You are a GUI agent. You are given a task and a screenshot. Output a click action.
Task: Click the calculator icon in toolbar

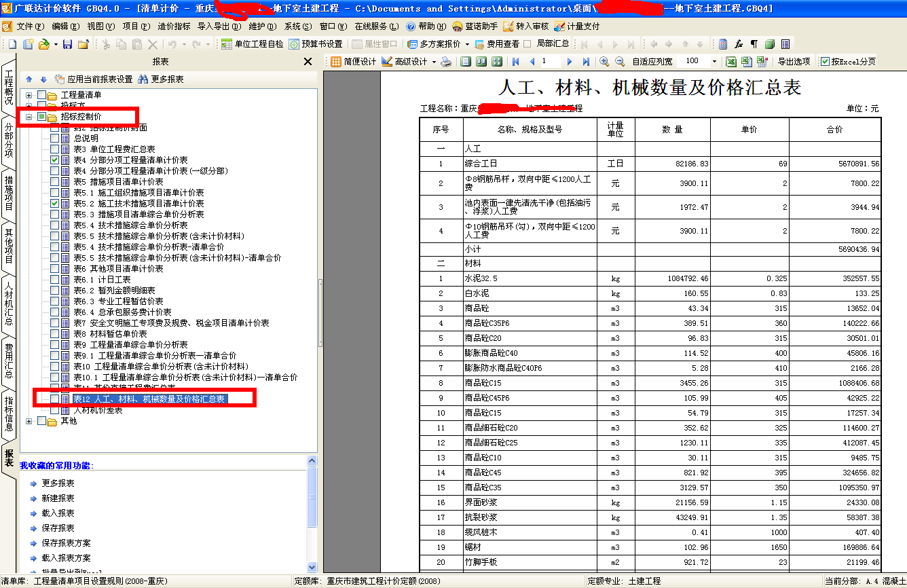coord(723,44)
